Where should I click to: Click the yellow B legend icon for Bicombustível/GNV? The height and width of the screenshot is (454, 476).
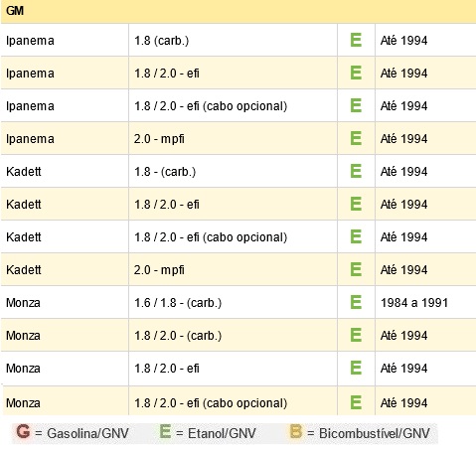click(296, 431)
